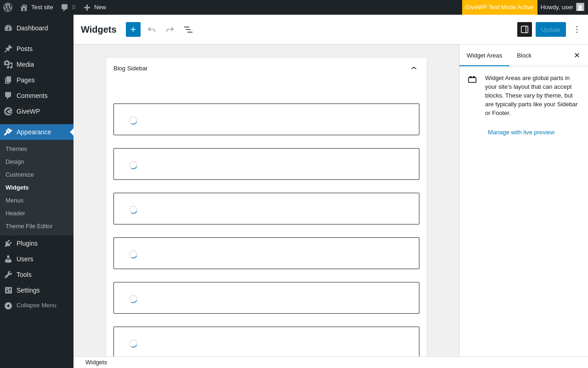The height and width of the screenshot is (368, 588).
Task: Click the WordPress logo in admin bar
Action: [x=8, y=7]
